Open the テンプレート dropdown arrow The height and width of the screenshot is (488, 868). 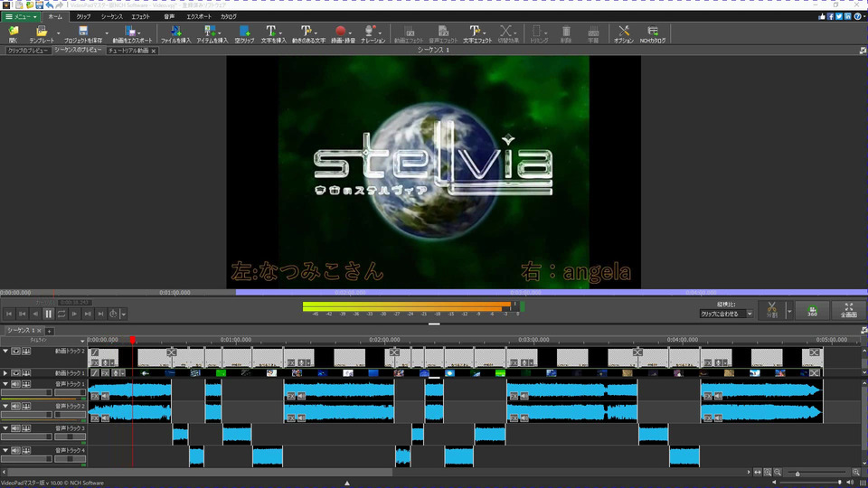pyautogui.click(x=58, y=33)
